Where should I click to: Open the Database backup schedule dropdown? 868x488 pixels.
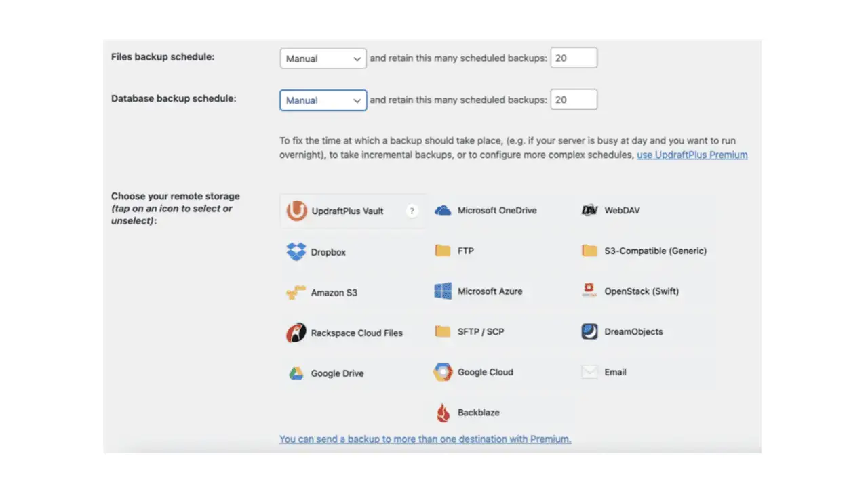pos(323,100)
